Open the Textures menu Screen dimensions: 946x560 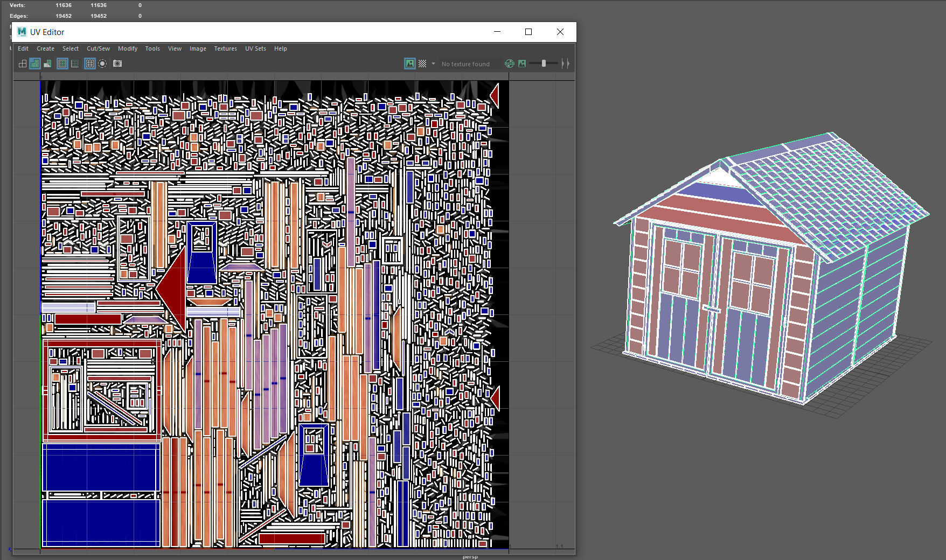coord(225,48)
